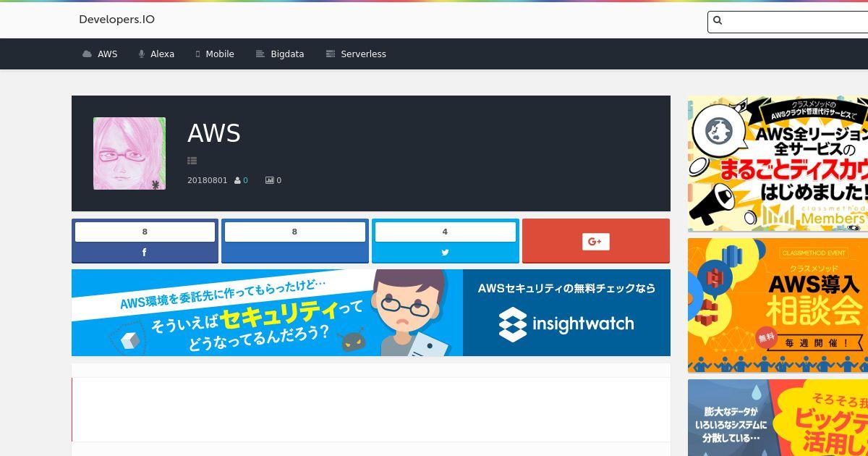
Task: Click the cloud icon beside AWS
Action: [x=88, y=54]
